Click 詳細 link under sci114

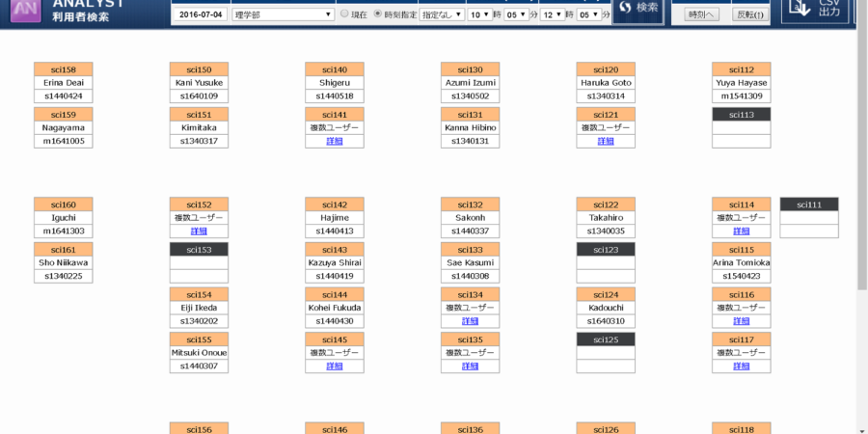tap(741, 231)
